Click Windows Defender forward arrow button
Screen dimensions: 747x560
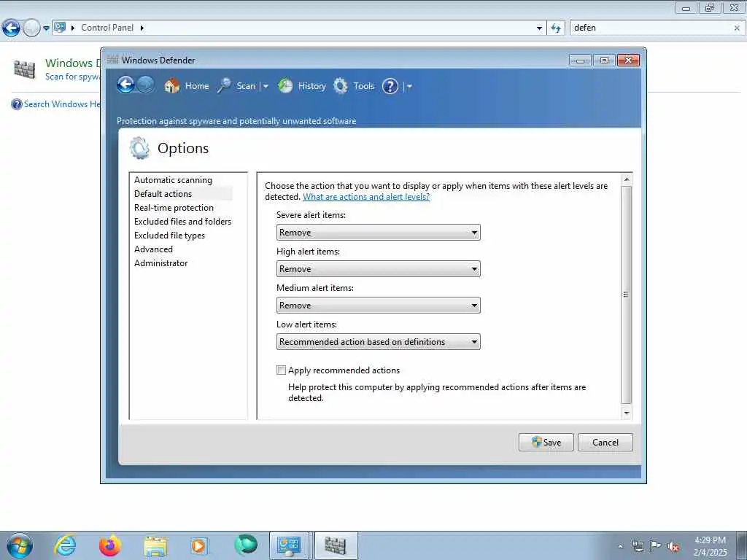(x=146, y=85)
